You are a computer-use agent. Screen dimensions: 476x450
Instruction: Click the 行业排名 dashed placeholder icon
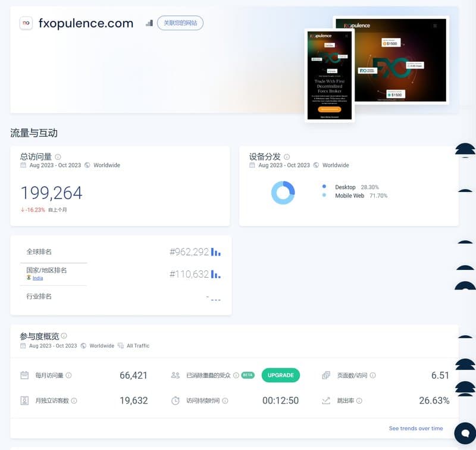tap(216, 300)
